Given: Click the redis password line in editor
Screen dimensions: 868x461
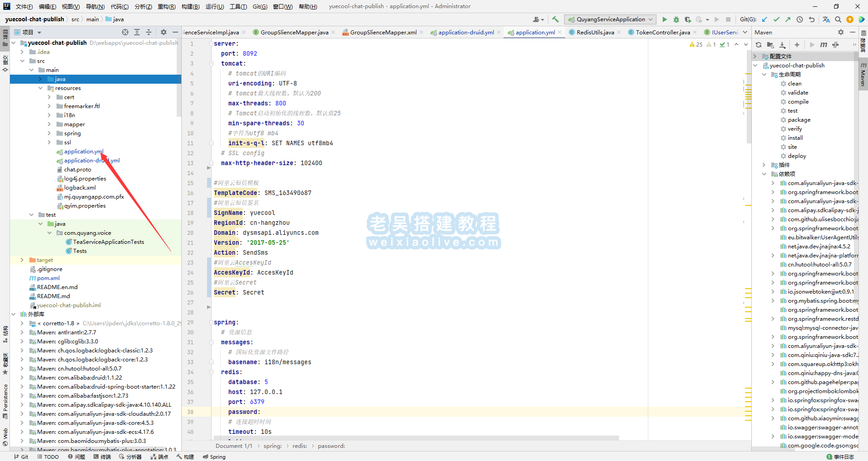Looking at the screenshot, I should (x=244, y=412).
